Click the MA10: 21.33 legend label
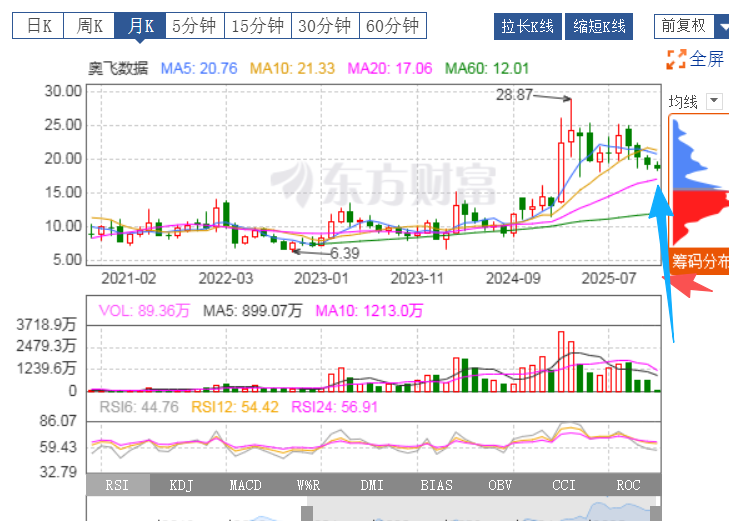 [x=292, y=69]
